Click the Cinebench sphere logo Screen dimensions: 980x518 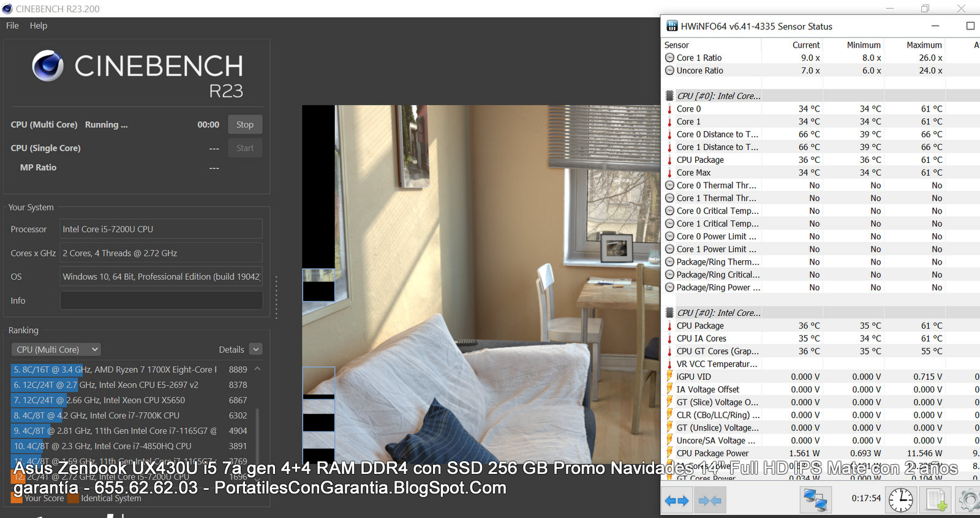(48, 66)
